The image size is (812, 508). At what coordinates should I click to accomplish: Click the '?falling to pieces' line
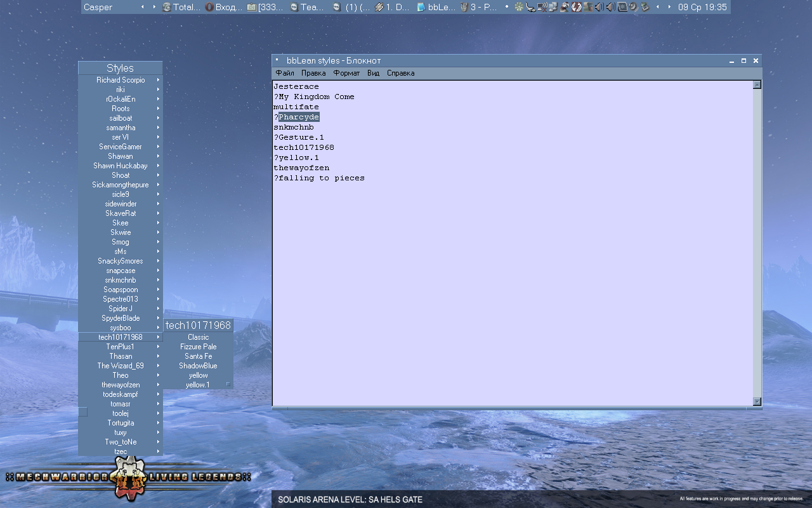[319, 178]
